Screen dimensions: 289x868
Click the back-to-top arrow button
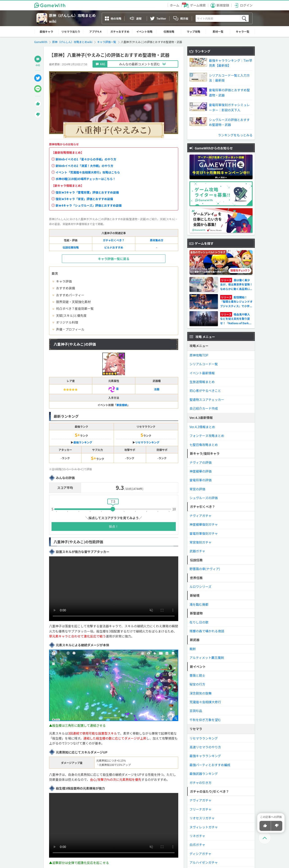pyautogui.click(x=265, y=838)
